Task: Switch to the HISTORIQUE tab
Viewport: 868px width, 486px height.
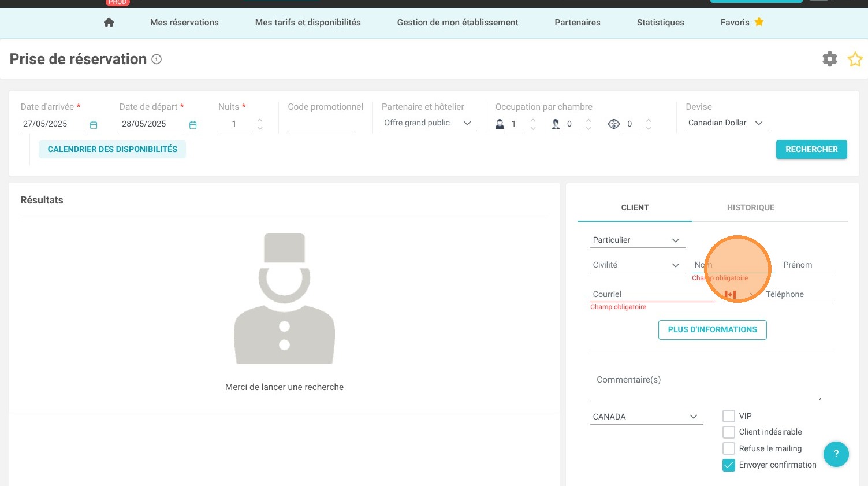Action: tap(751, 207)
